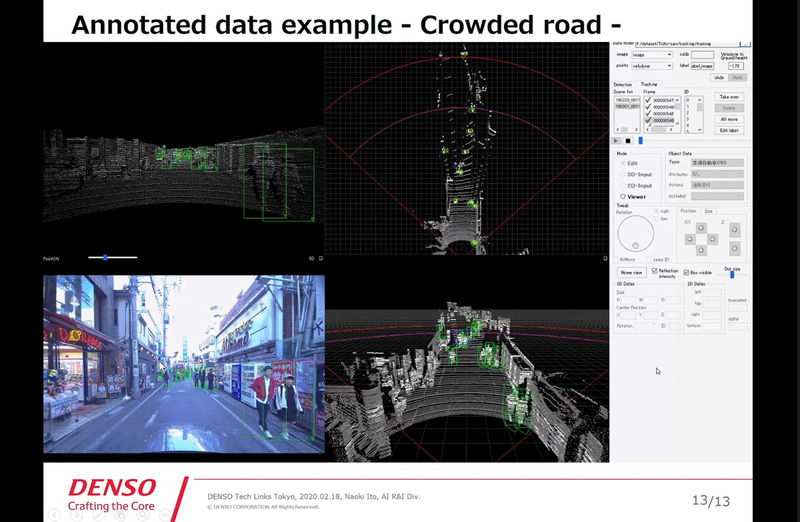
Task: Open the image source dropdown
Action: click(652, 55)
